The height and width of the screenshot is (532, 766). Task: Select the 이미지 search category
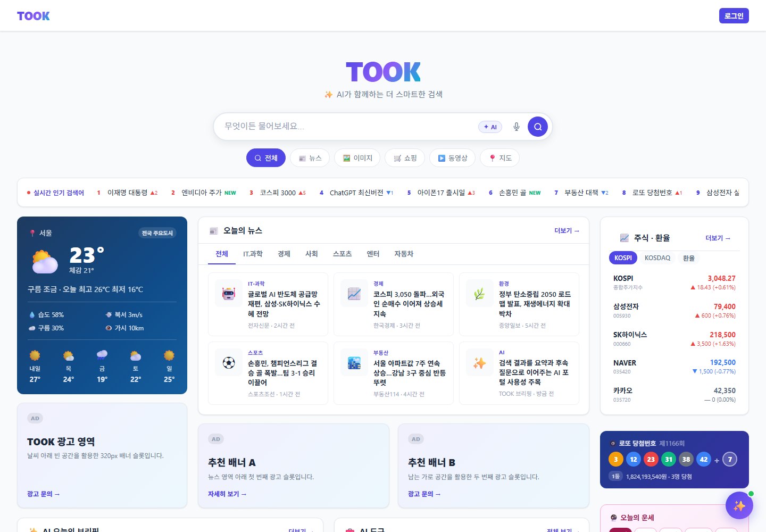tap(357, 158)
